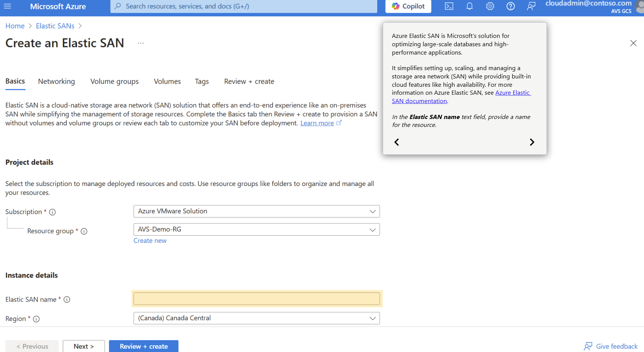Show Subscription info tooltip icon
The height and width of the screenshot is (352, 644).
(x=53, y=212)
